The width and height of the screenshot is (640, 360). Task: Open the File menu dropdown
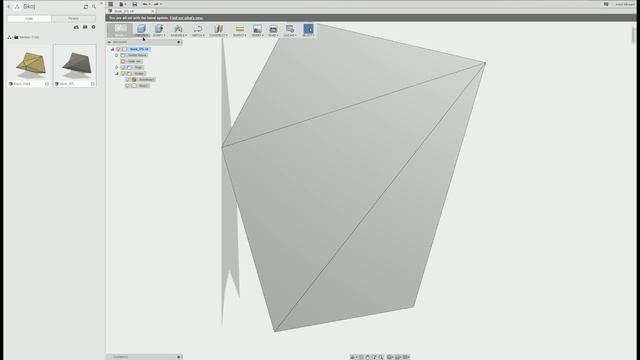[122, 4]
